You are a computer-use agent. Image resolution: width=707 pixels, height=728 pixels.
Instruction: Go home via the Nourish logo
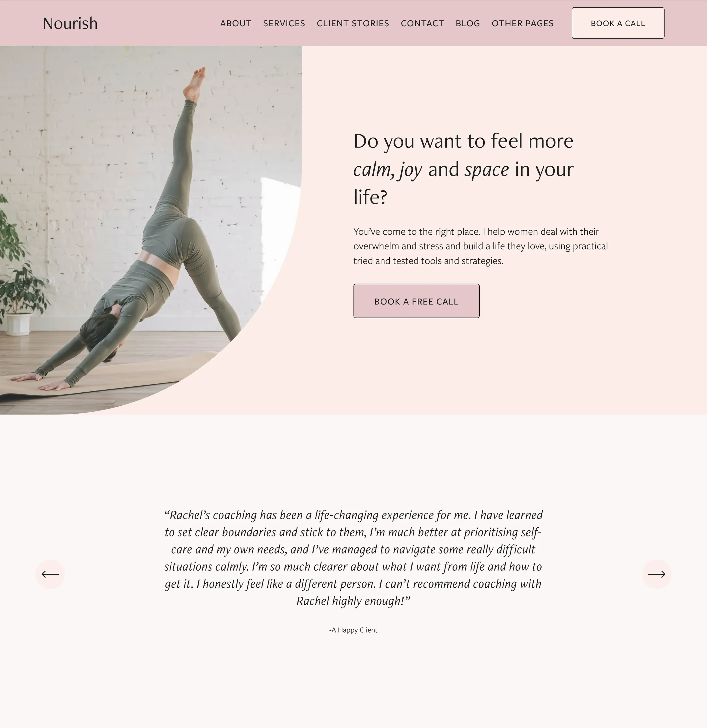70,23
